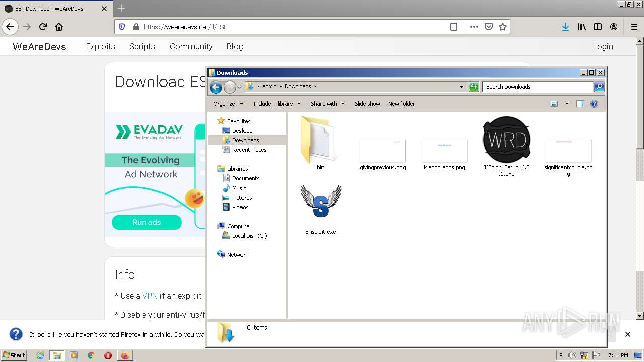This screenshot has height=362, width=644.
Task: Click the Firefox taskbar icon
Action: pyautogui.click(x=124, y=355)
